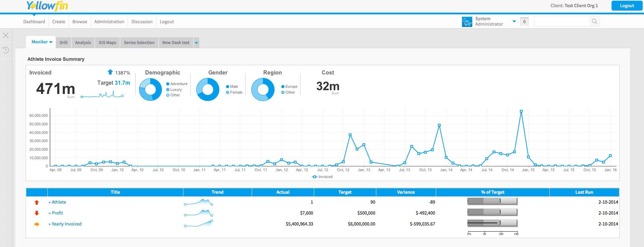
Task: Open the history clock icon in left sidebar
Action: (5, 50)
